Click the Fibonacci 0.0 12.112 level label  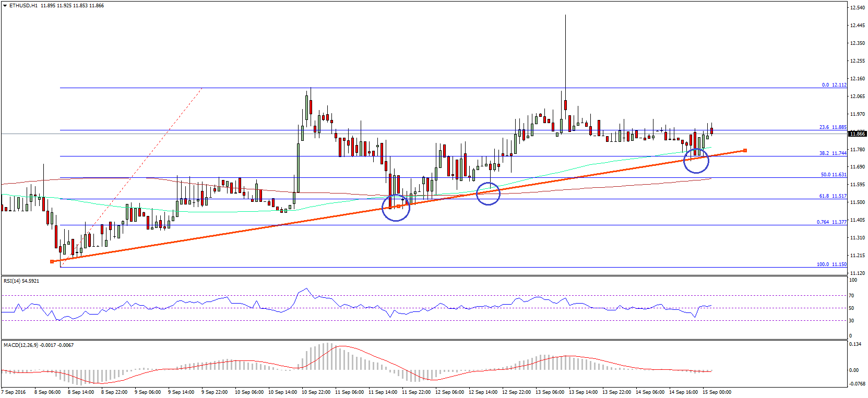834,85
